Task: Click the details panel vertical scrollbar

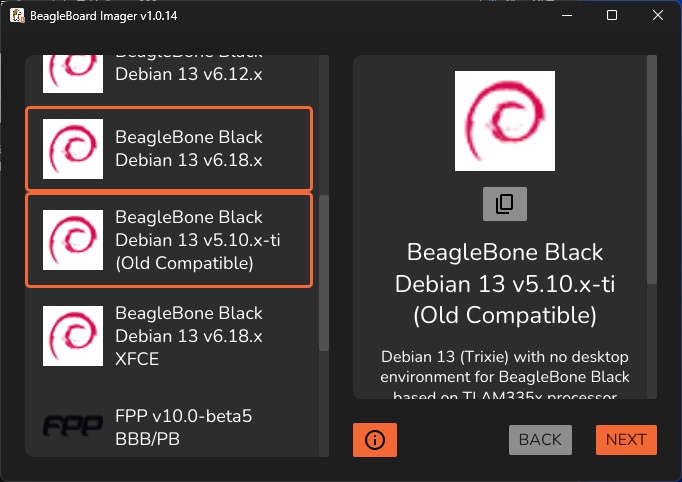Action: tap(652, 170)
